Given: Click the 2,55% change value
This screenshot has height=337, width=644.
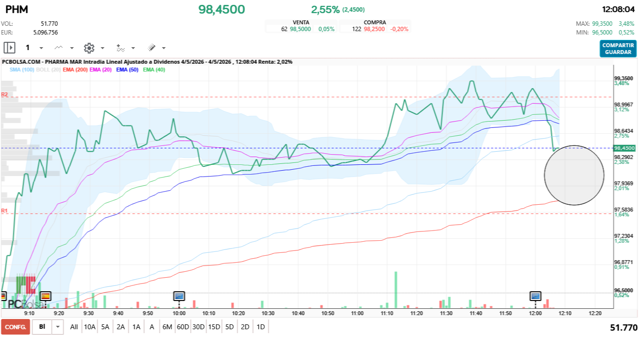Looking at the screenshot, I should click(x=325, y=9).
